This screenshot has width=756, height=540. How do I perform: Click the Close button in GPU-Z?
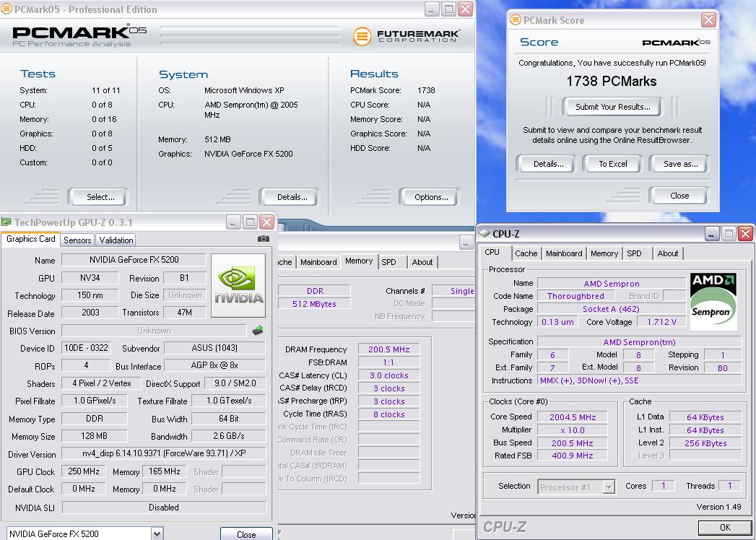click(246, 534)
